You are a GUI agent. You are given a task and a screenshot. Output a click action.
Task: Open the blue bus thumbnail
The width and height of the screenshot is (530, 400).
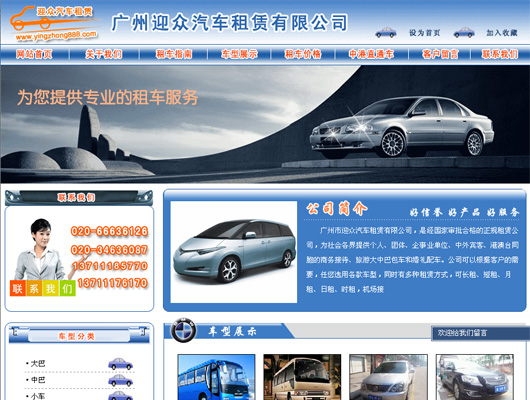216,377
